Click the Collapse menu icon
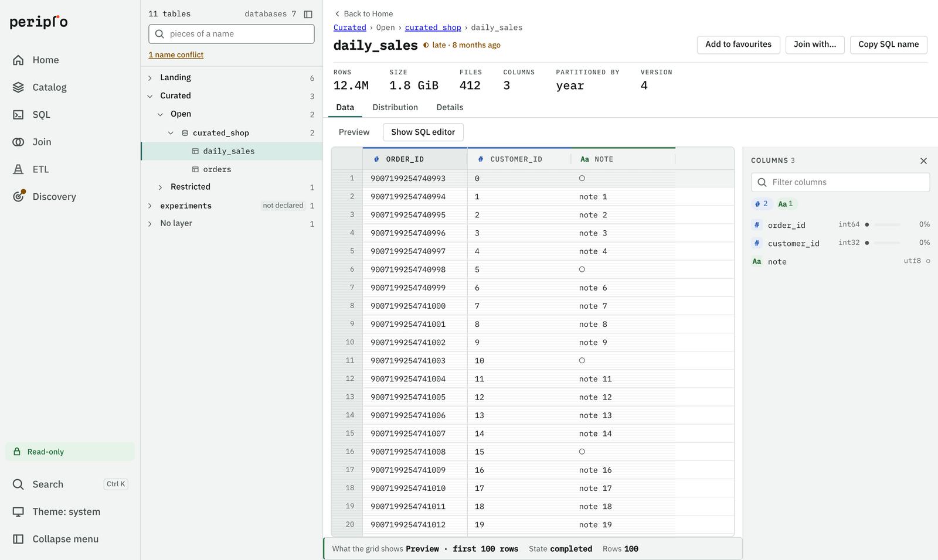The width and height of the screenshot is (938, 560). (18, 539)
